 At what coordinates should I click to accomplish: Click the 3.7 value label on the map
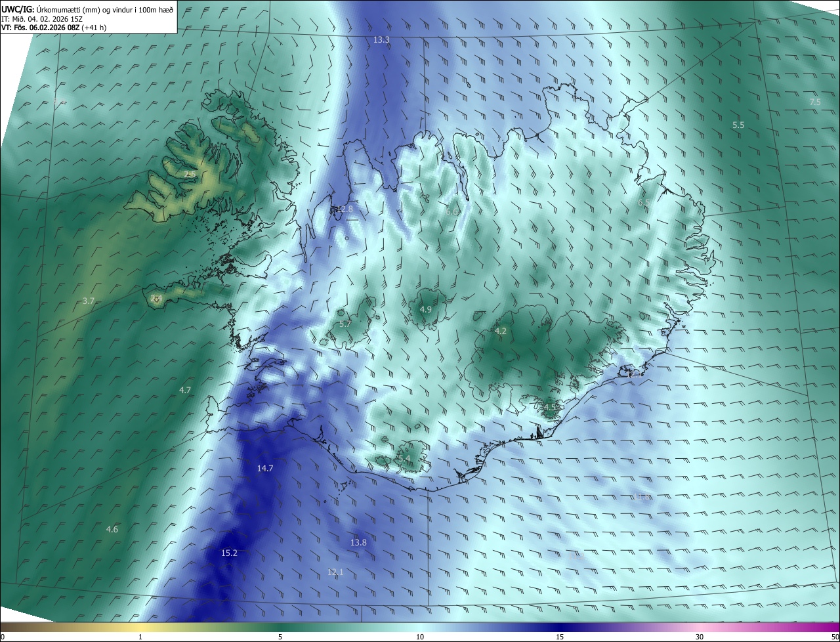(89, 301)
